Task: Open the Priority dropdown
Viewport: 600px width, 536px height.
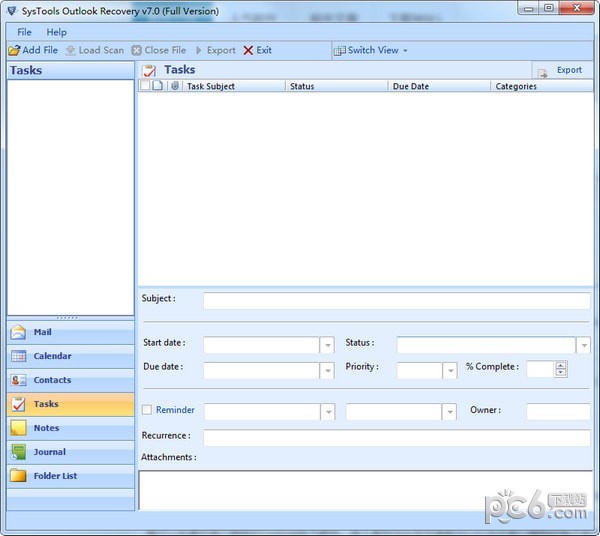Action: click(x=450, y=370)
